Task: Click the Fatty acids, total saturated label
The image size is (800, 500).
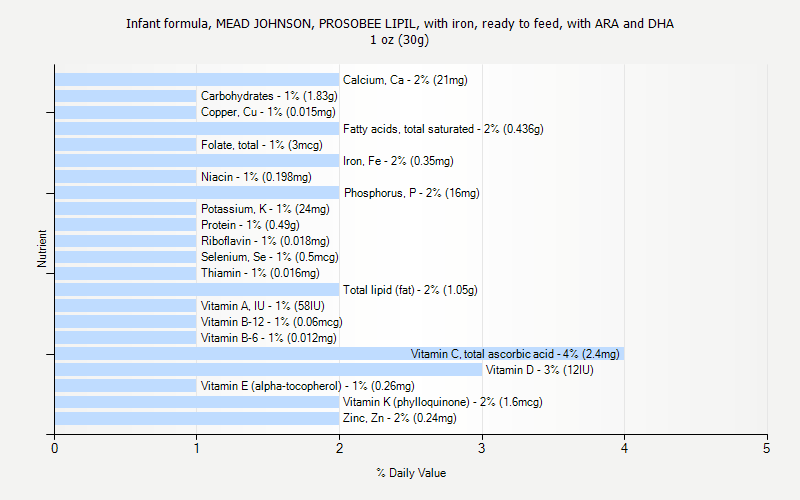Action: [443, 129]
